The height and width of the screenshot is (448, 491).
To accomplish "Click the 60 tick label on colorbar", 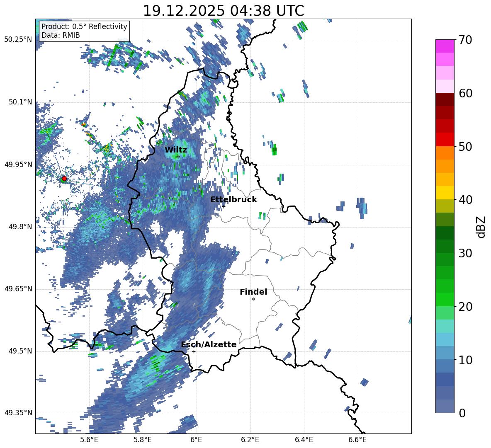I will [x=465, y=93].
